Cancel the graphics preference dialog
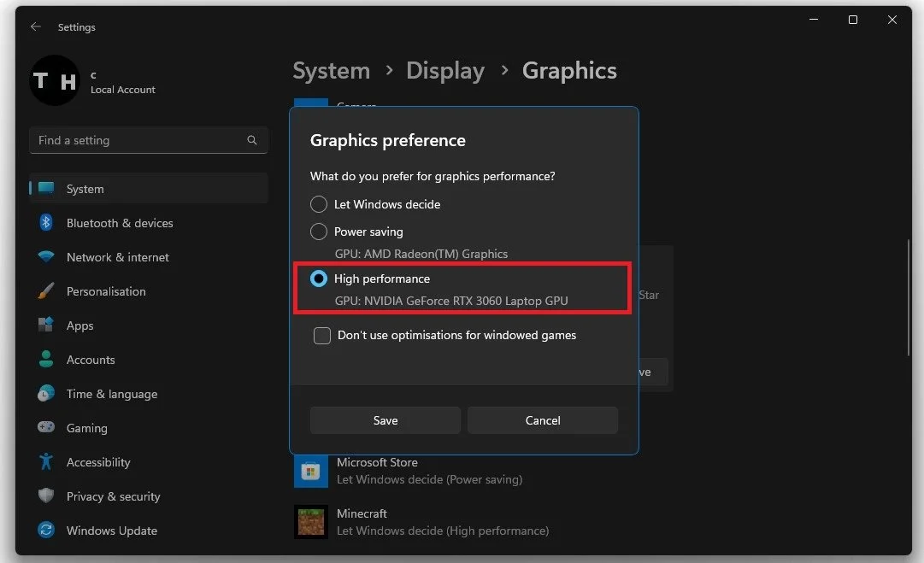The image size is (924, 563). pos(543,420)
